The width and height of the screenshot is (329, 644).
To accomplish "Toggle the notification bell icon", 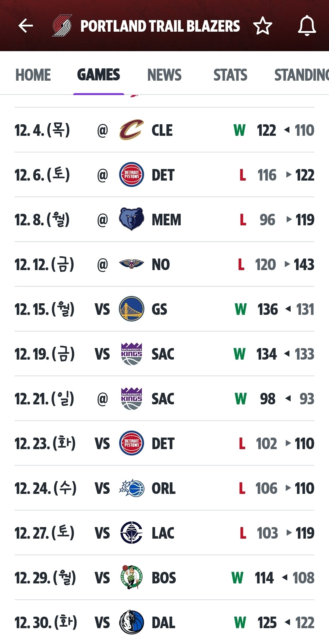I will point(307,26).
